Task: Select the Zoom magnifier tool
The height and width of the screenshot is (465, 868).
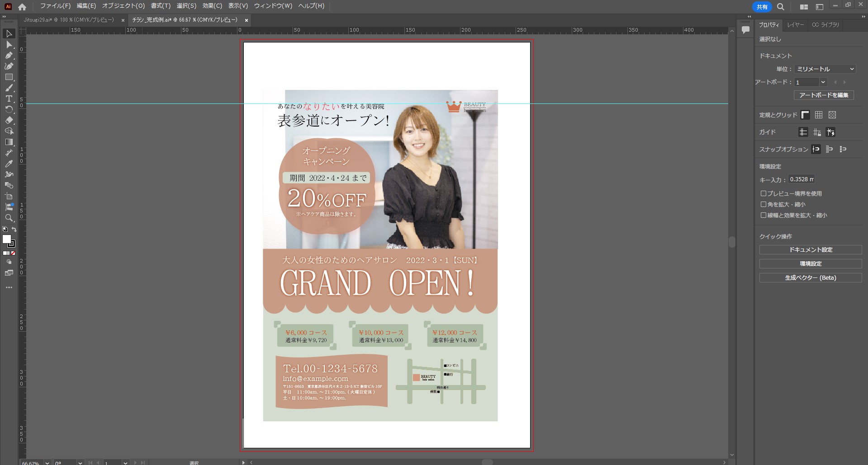Action: [x=9, y=218]
